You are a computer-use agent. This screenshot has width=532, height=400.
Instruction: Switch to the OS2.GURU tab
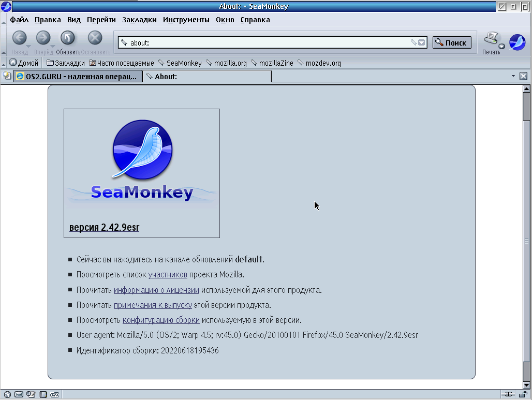coord(77,77)
